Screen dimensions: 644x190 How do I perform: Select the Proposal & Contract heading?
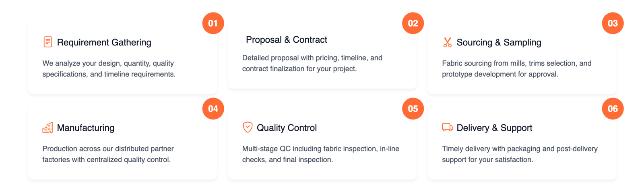coord(286,39)
